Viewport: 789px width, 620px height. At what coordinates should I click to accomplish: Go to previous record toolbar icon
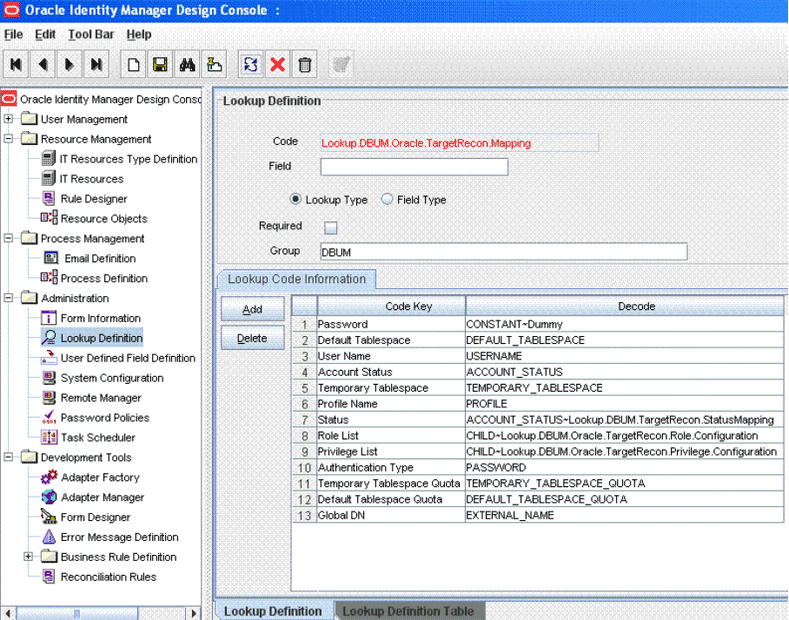(43, 64)
